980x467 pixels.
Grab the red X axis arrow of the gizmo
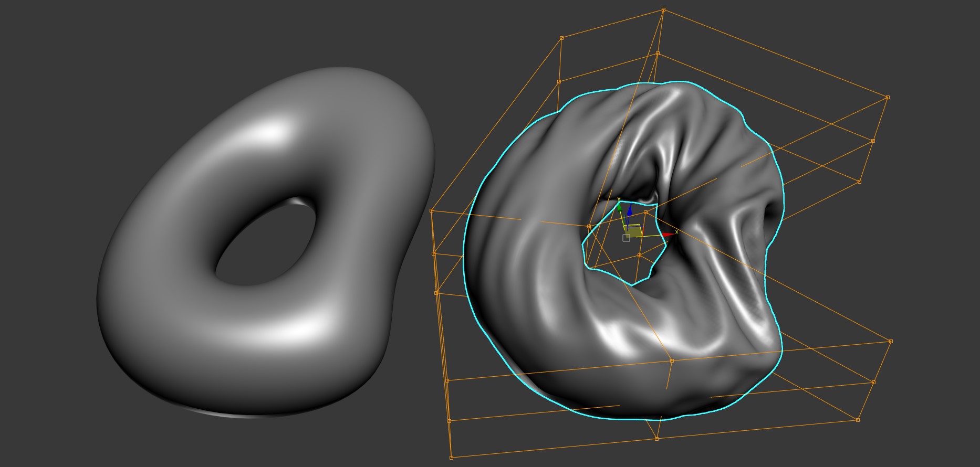[668, 234]
